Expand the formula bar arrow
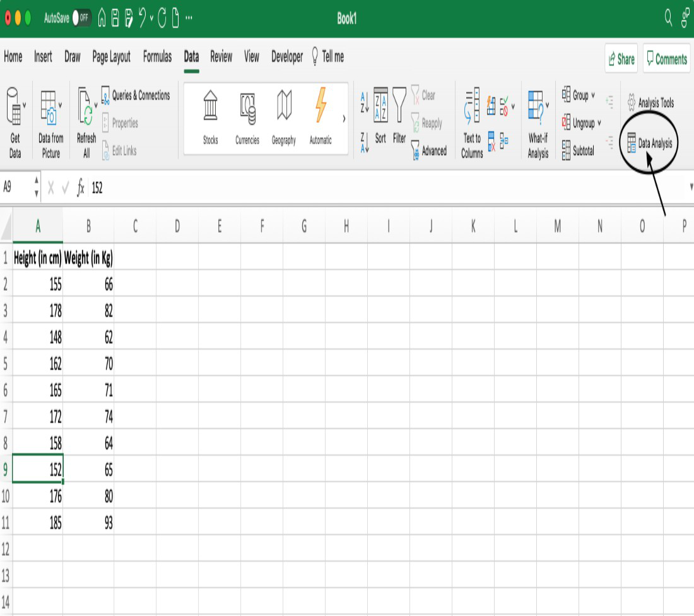Image resolution: width=694 pixels, height=616 pixels. (691, 187)
